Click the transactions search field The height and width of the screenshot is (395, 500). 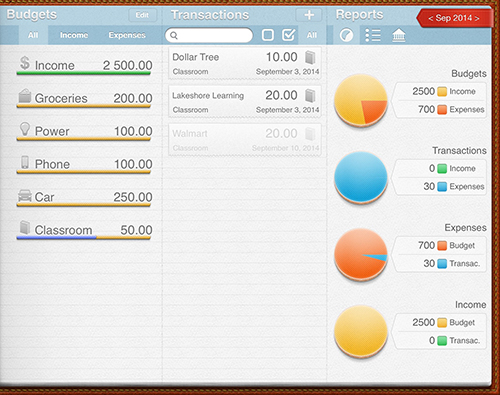[x=209, y=35]
